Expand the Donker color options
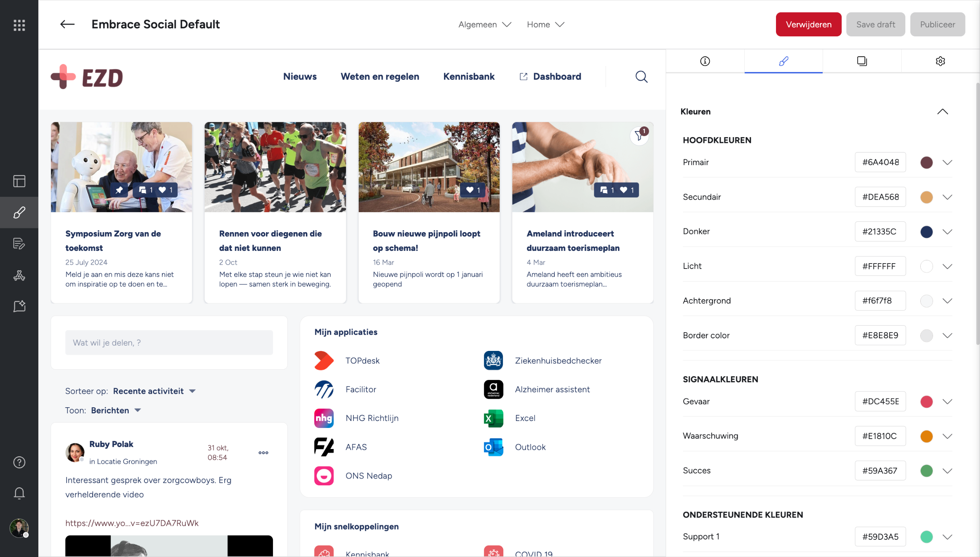 947,232
